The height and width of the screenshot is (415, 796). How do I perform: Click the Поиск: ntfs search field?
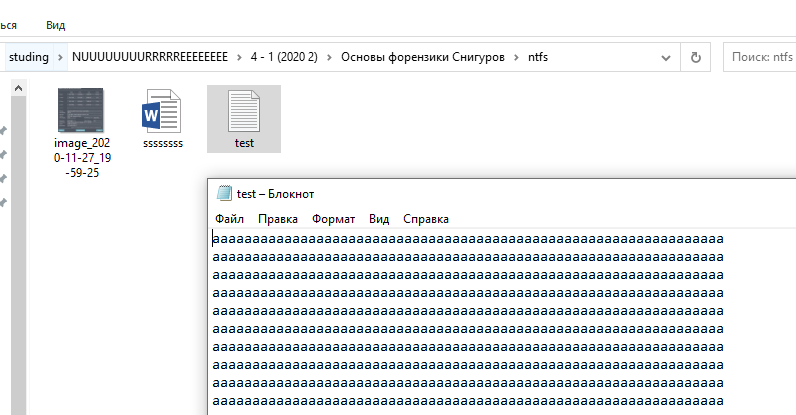[x=759, y=57]
